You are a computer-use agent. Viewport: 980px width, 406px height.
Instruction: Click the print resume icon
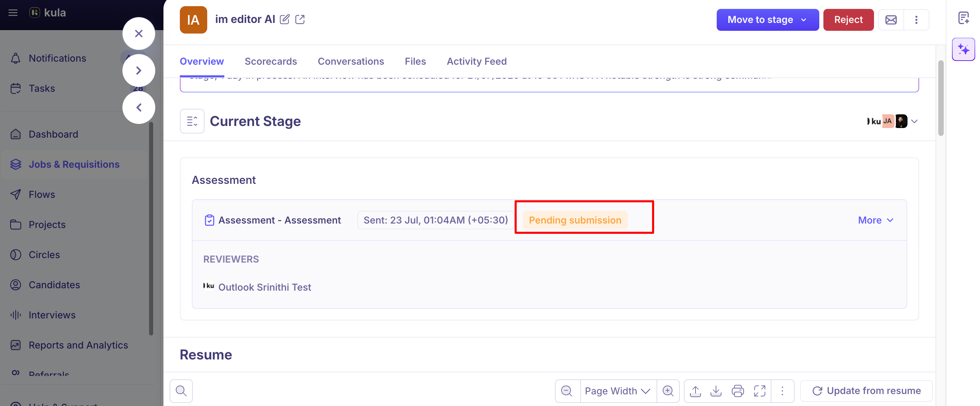click(738, 391)
